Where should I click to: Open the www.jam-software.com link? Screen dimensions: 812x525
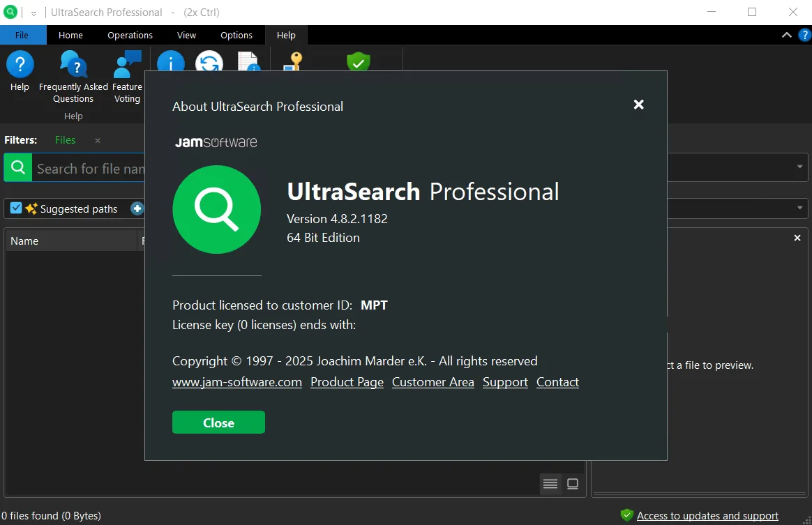[237, 382]
